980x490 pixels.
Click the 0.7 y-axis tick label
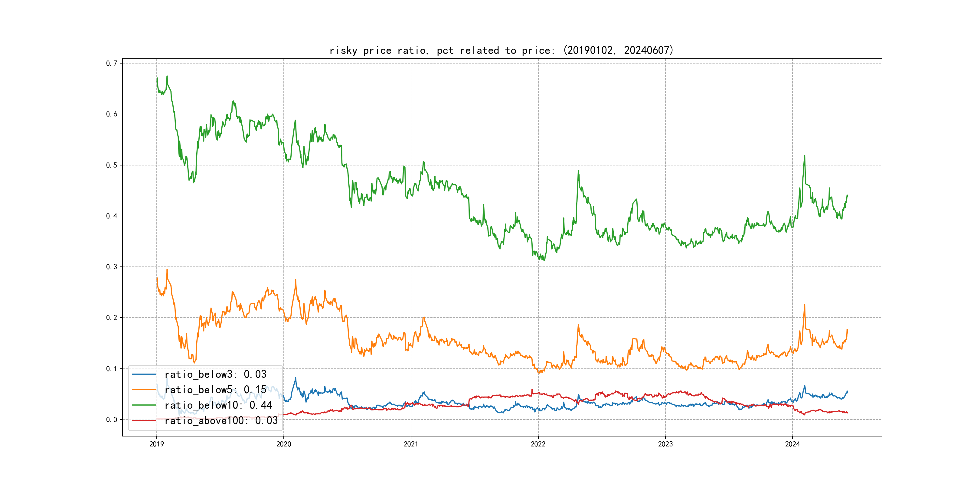(112, 63)
